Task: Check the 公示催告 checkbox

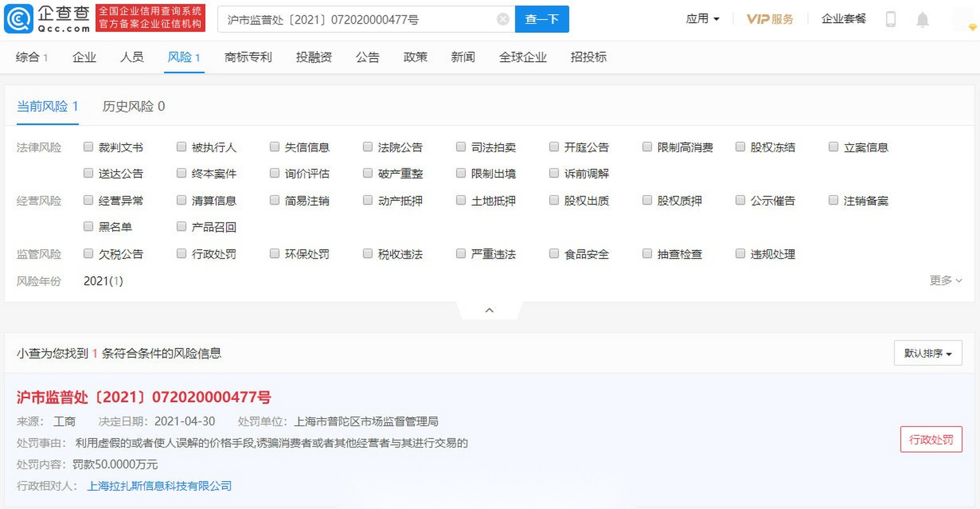Action: point(740,200)
